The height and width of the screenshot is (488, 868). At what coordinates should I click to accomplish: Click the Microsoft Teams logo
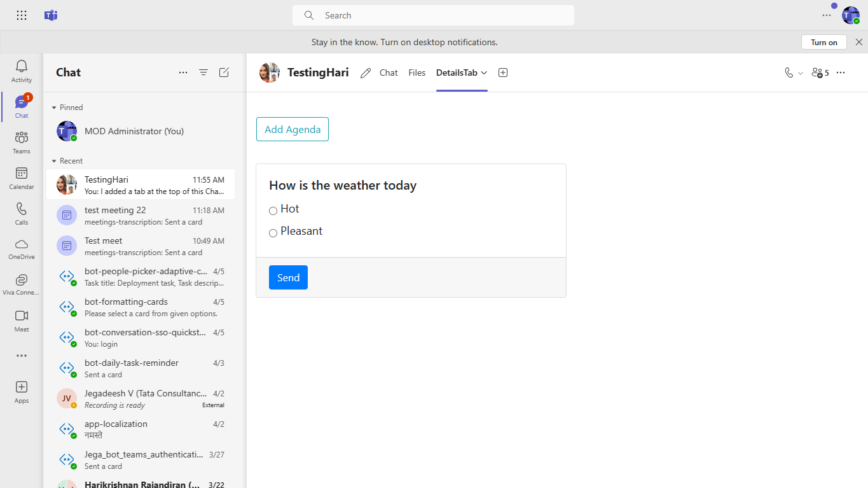click(51, 15)
